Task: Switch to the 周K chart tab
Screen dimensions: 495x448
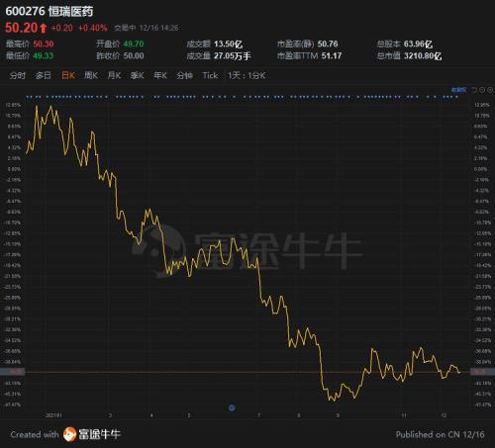Action: [91, 75]
